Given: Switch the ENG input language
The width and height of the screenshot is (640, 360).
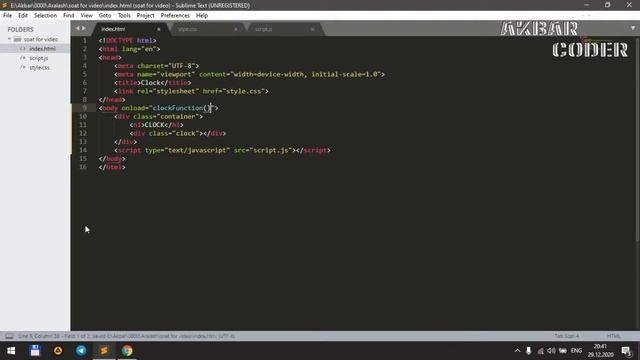Looking at the screenshot, I should tap(576, 351).
